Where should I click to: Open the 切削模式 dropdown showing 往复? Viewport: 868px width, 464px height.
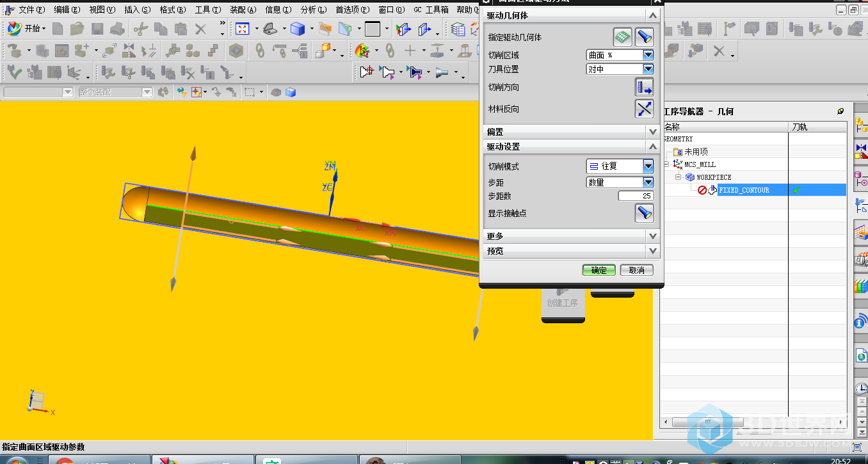[648, 166]
